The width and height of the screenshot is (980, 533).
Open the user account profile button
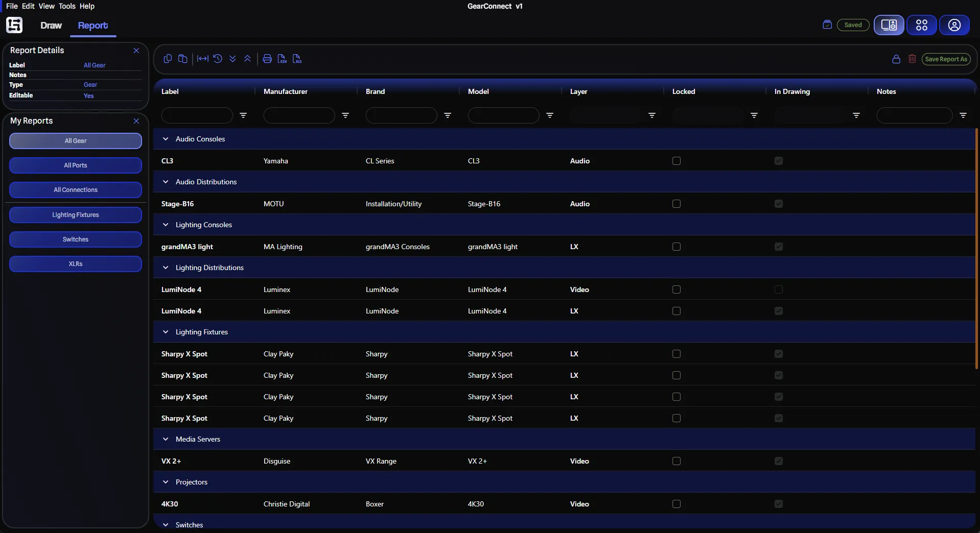pos(954,25)
